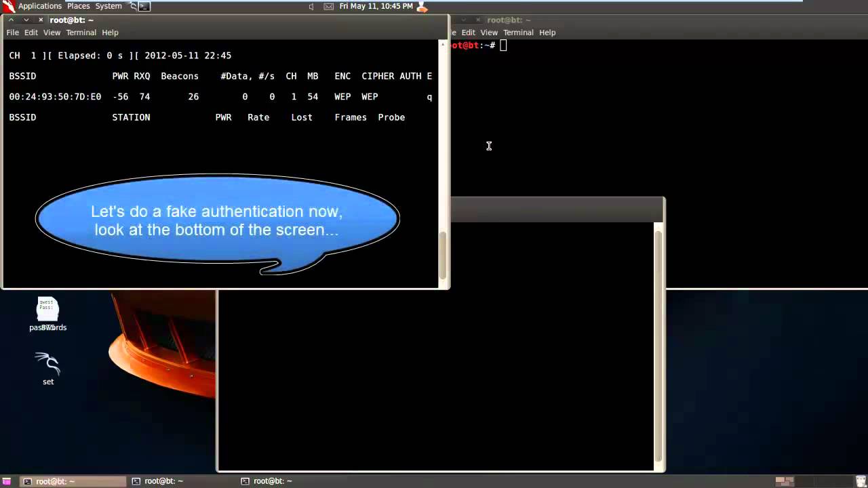The width and height of the screenshot is (868, 488).
Task: Open the Places menu in top panel
Action: pyautogui.click(x=78, y=6)
